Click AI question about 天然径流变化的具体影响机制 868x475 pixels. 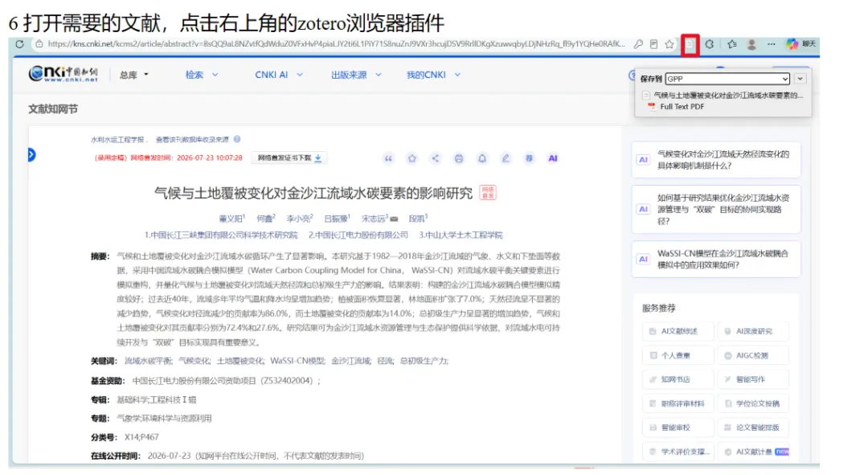(x=716, y=160)
